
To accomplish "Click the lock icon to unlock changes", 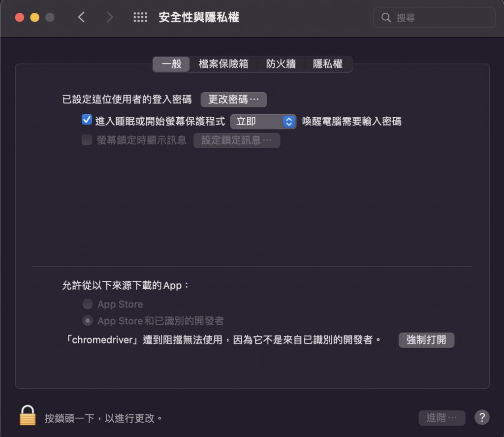I will pyautogui.click(x=28, y=415).
